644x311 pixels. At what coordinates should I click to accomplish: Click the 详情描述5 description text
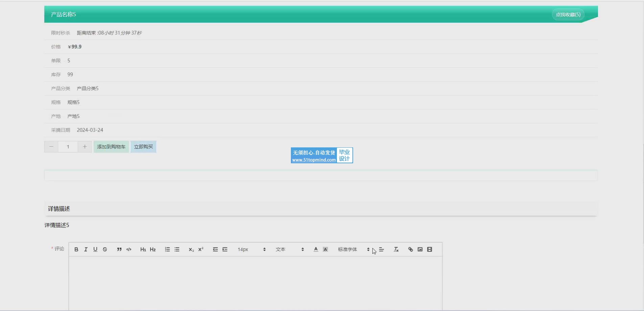click(57, 225)
